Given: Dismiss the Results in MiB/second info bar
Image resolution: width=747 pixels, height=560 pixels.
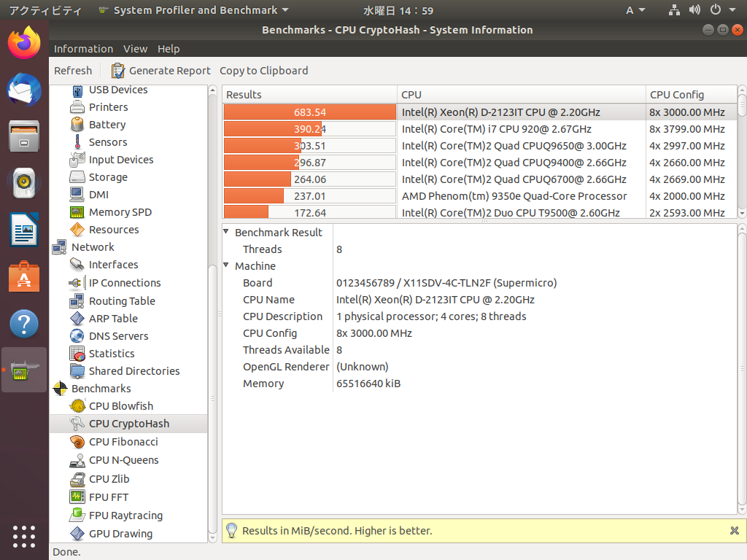Looking at the screenshot, I should coord(734,531).
